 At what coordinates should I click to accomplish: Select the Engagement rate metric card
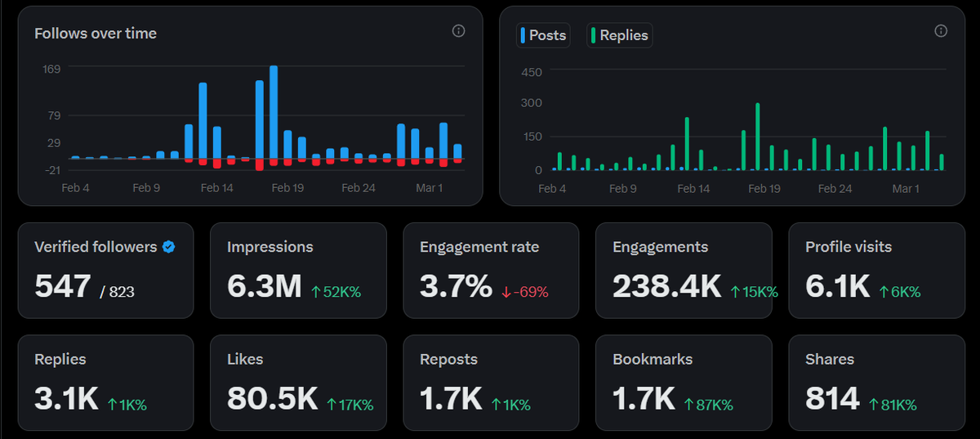(491, 271)
